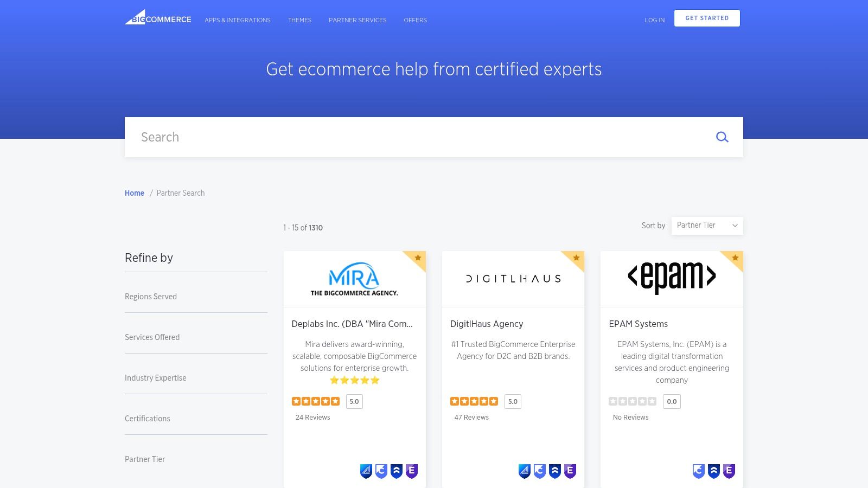868x488 pixels.
Task: Expand the Industry Expertise filter
Action: 156,378
